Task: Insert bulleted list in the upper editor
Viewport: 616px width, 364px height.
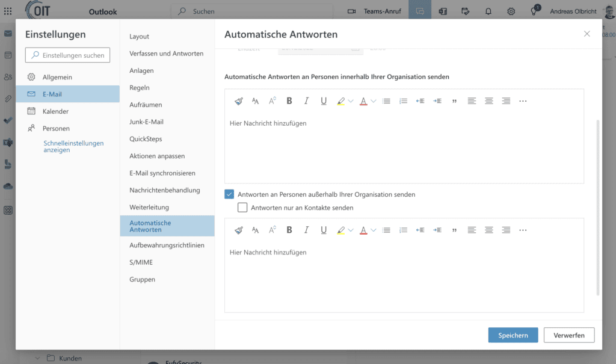Action: pos(386,101)
